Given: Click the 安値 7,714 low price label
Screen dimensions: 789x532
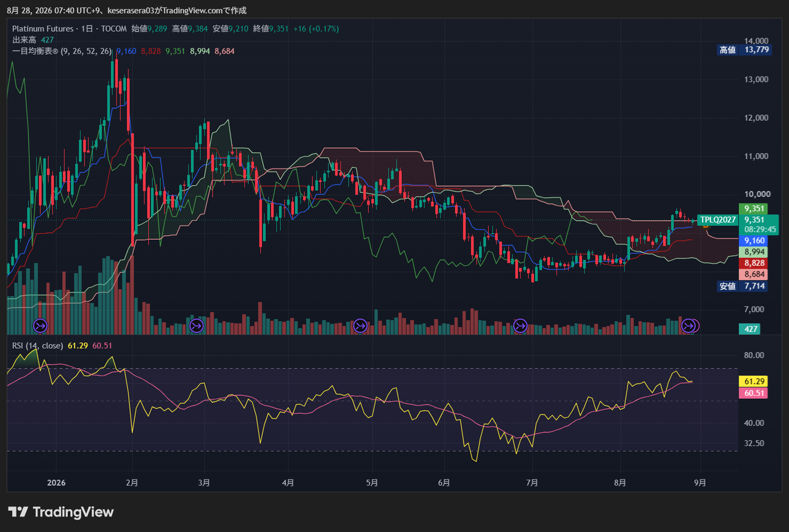Looking at the screenshot, I should click(743, 286).
